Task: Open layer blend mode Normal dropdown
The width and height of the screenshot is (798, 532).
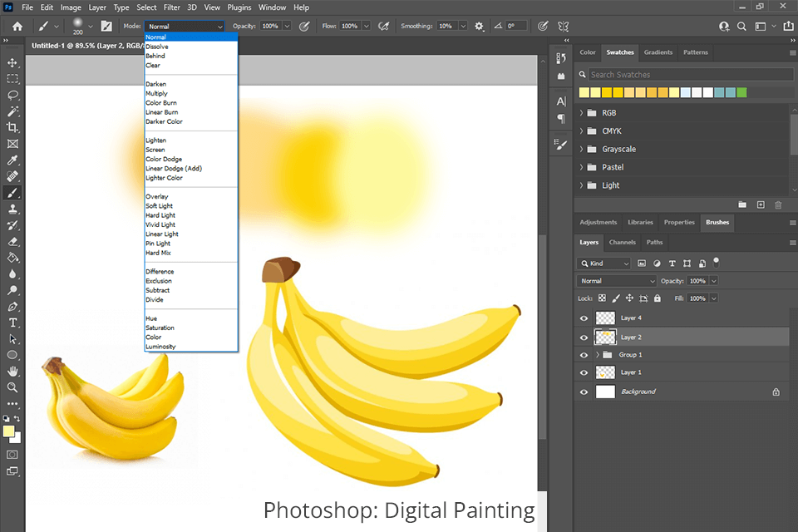Action: pos(617,281)
